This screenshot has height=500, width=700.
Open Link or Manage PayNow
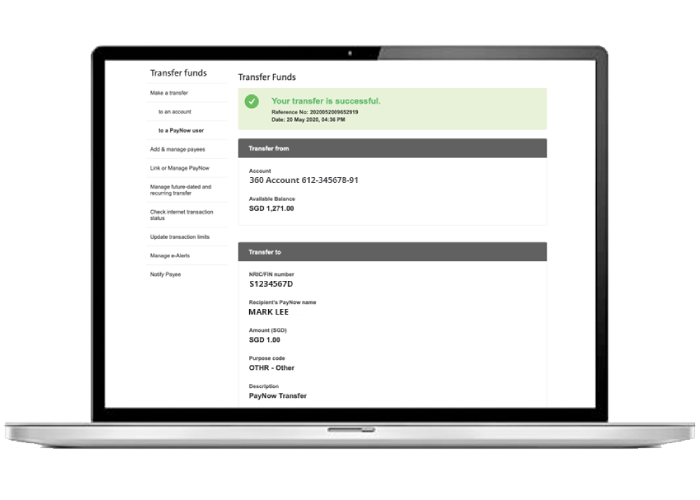pyautogui.click(x=180, y=168)
